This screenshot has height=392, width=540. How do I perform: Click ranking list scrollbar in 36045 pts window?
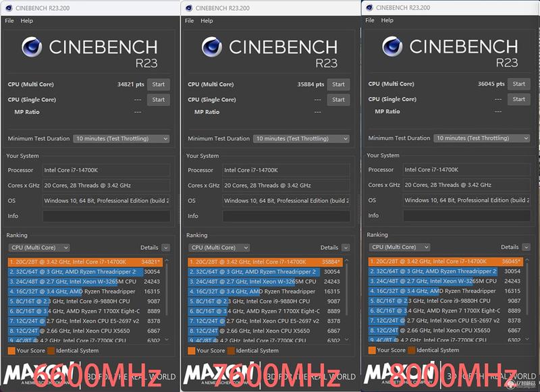click(528, 288)
